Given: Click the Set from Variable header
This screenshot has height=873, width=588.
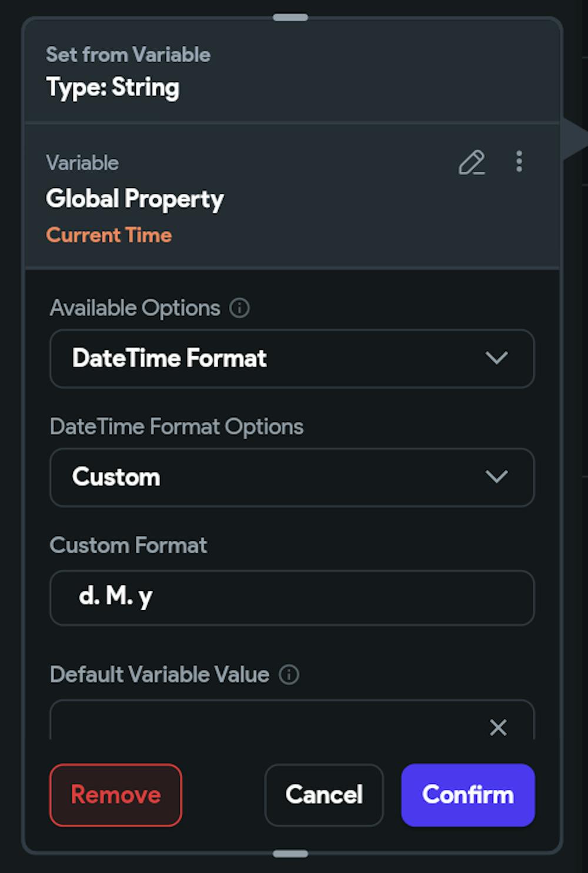Looking at the screenshot, I should [128, 55].
